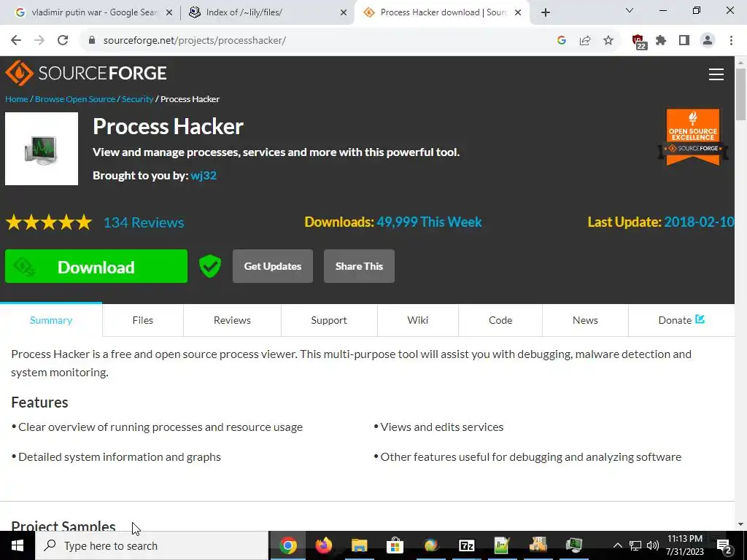Open the Extensions puzzle icon

(661, 41)
